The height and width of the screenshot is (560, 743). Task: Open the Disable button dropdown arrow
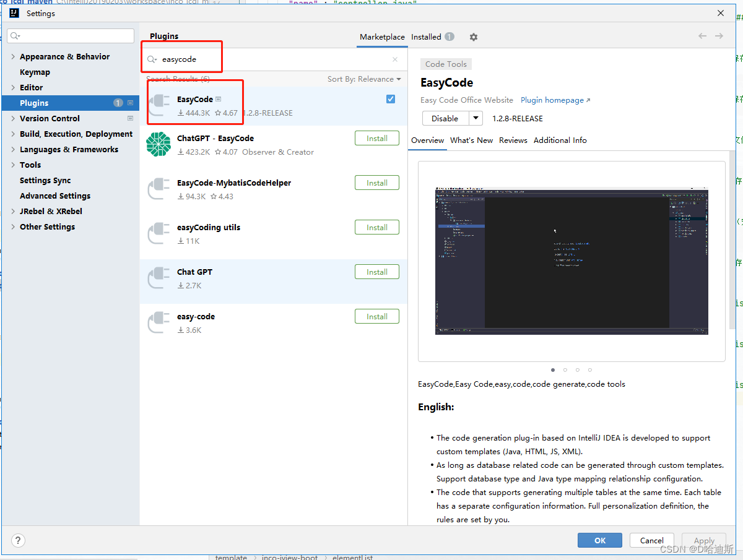coord(475,118)
